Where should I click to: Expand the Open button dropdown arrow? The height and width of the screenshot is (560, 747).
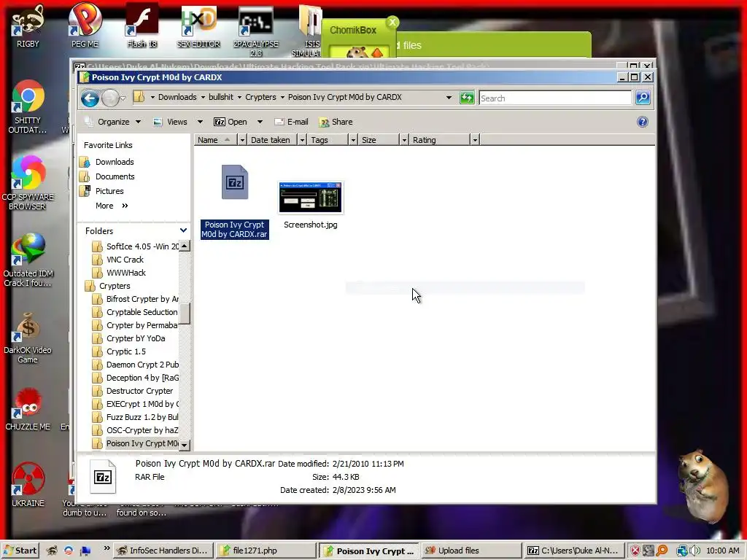(260, 122)
